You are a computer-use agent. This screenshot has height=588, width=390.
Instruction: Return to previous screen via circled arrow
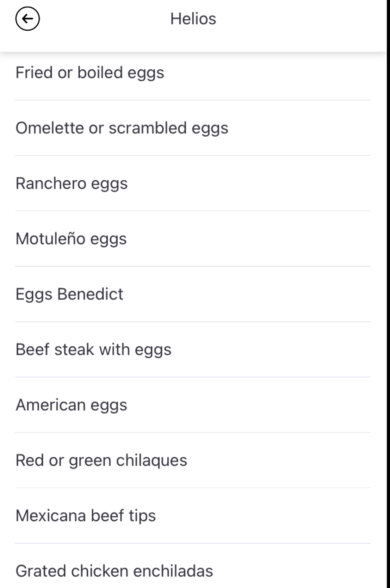(27, 19)
